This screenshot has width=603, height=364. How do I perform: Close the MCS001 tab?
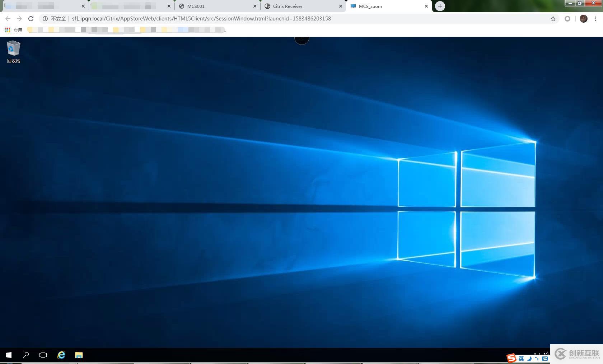pyautogui.click(x=255, y=6)
